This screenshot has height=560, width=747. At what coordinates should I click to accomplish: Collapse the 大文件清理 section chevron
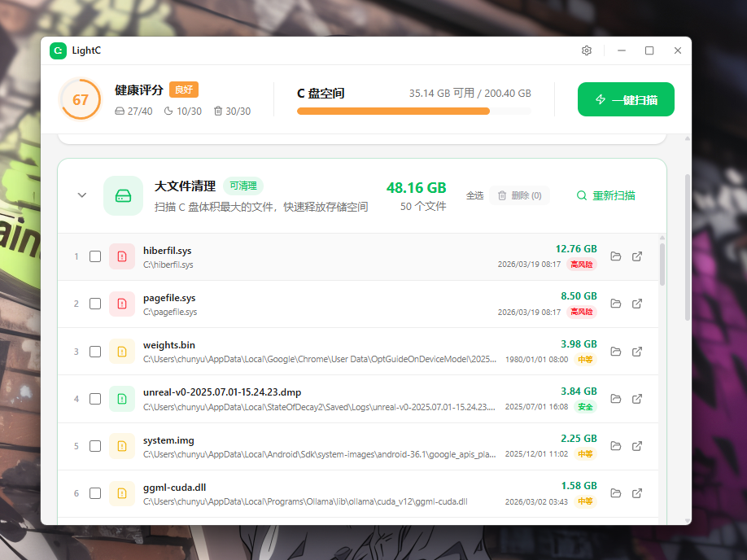click(x=82, y=195)
